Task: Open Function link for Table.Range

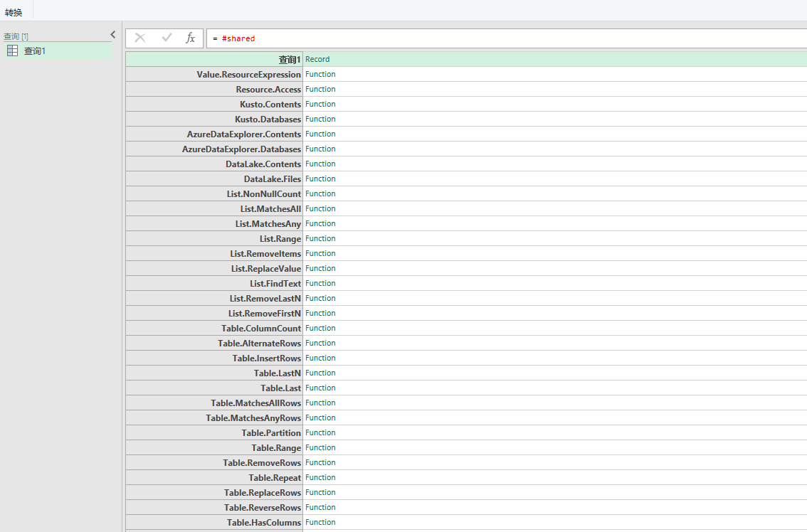Action: (x=320, y=447)
